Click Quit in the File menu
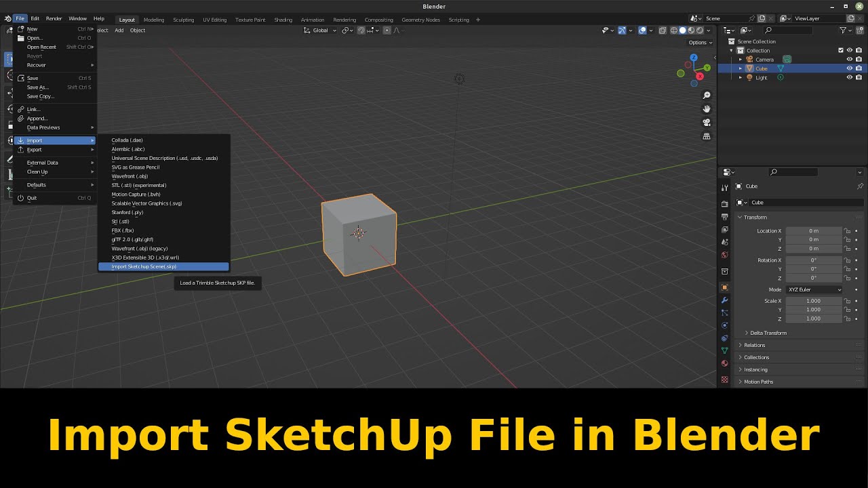Viewport: 868px width, 488px height. click(56, 198)
